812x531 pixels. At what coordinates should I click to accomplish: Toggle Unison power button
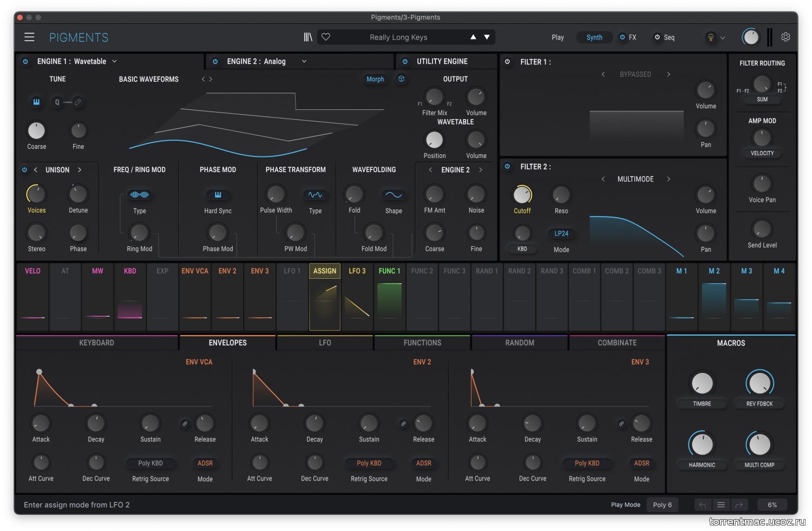(x=24, y=170)
